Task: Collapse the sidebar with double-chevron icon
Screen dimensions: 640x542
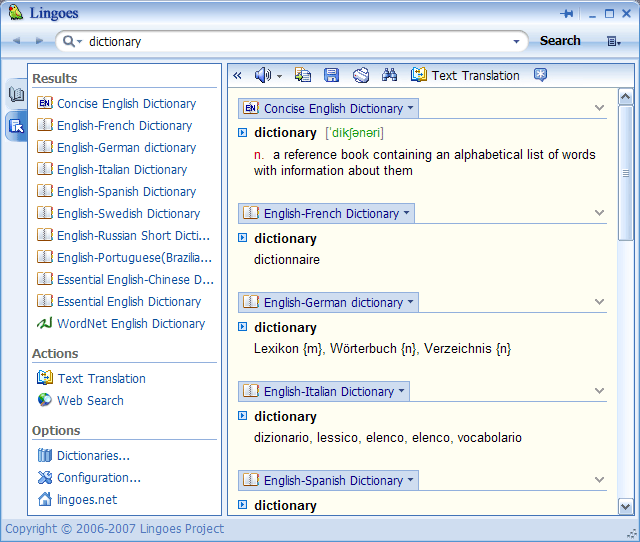Action: [x=237, y=75]
